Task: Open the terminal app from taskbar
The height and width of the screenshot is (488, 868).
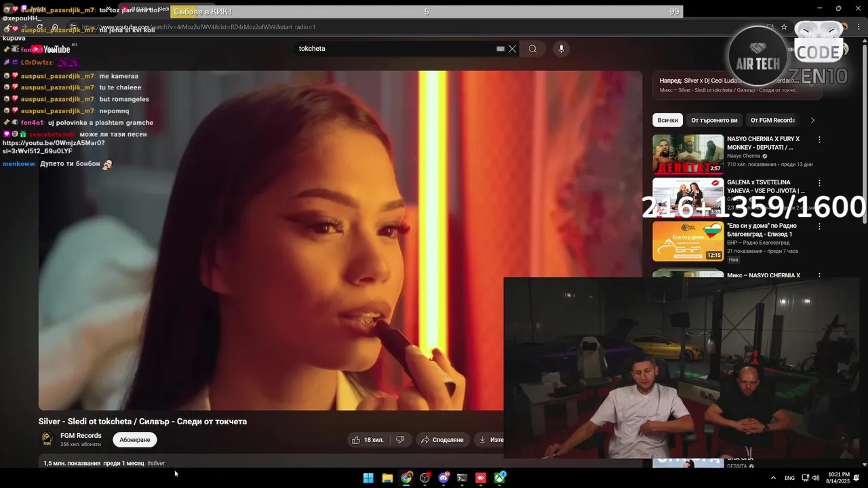Action: point(462,478)
